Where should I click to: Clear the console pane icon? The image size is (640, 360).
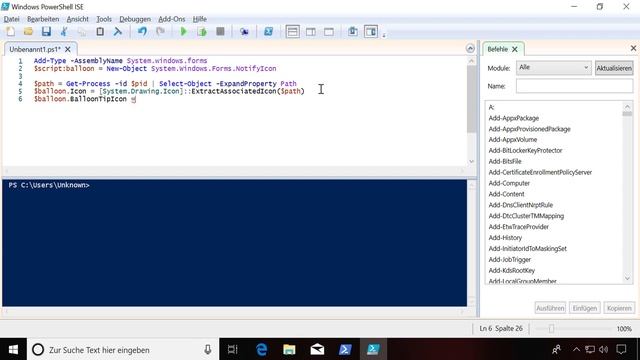118,31
